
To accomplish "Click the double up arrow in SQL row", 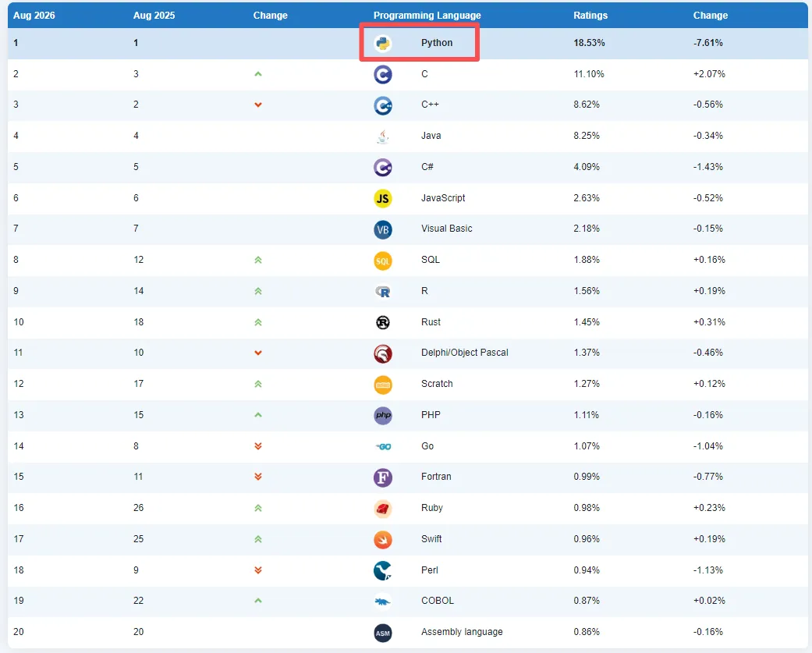I will coord(258,260).
